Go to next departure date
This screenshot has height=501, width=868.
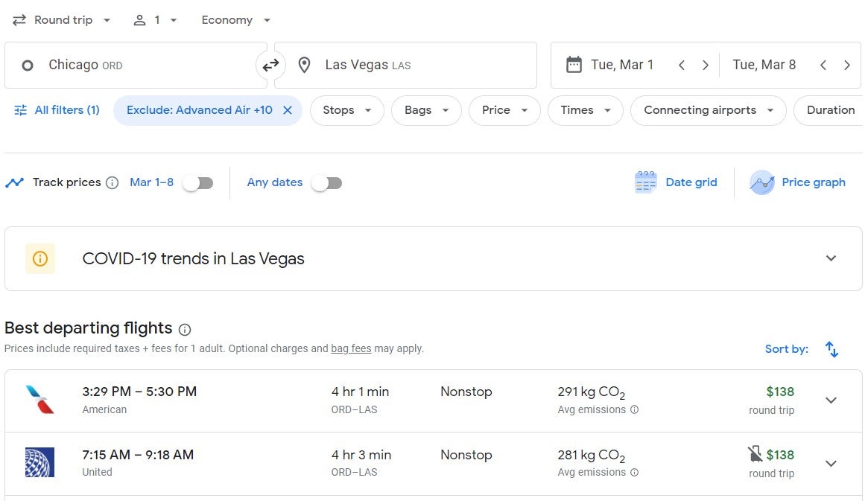[706, 66]
